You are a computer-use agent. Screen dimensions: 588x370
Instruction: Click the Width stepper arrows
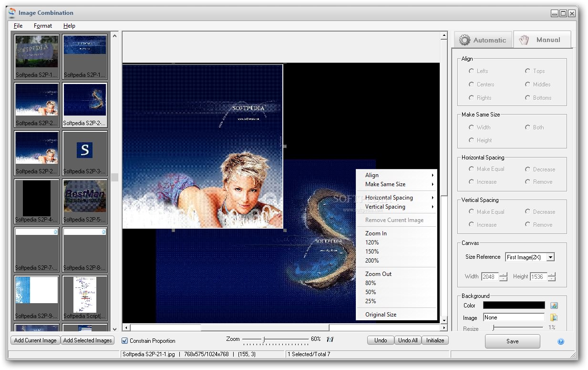[x=503, y=277]
